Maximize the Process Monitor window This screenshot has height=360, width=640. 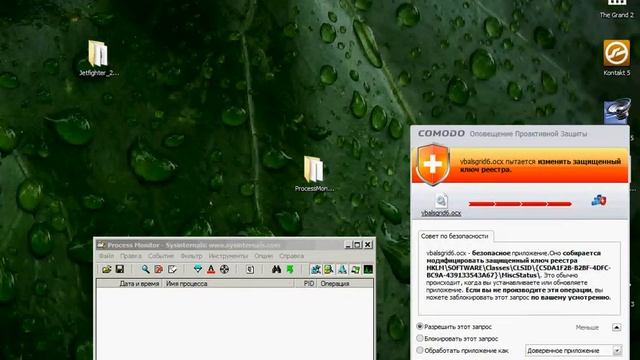[357, 245]
